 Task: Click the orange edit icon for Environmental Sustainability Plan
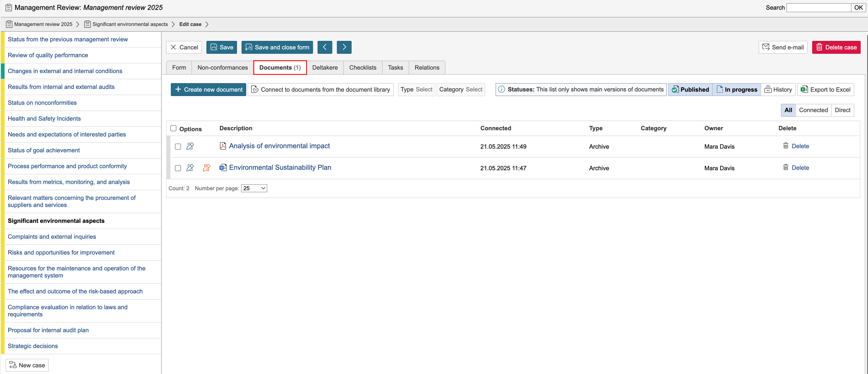tap(206, 168)
